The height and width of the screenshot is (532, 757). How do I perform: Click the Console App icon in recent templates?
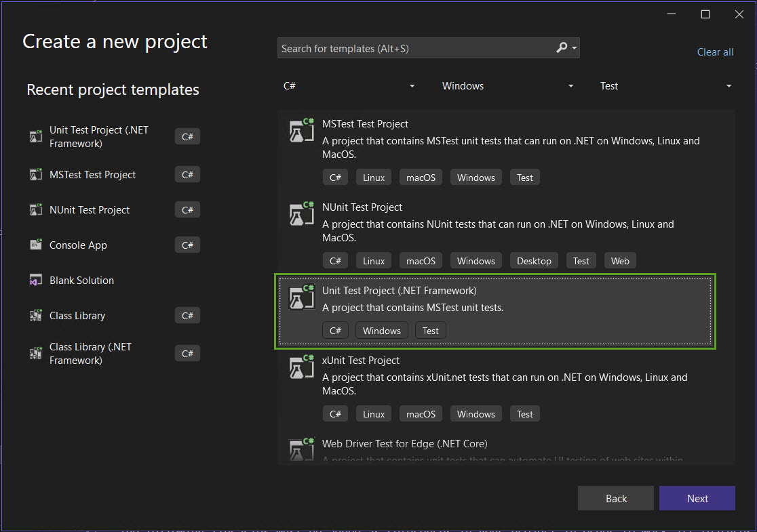(x=35, y=245)
